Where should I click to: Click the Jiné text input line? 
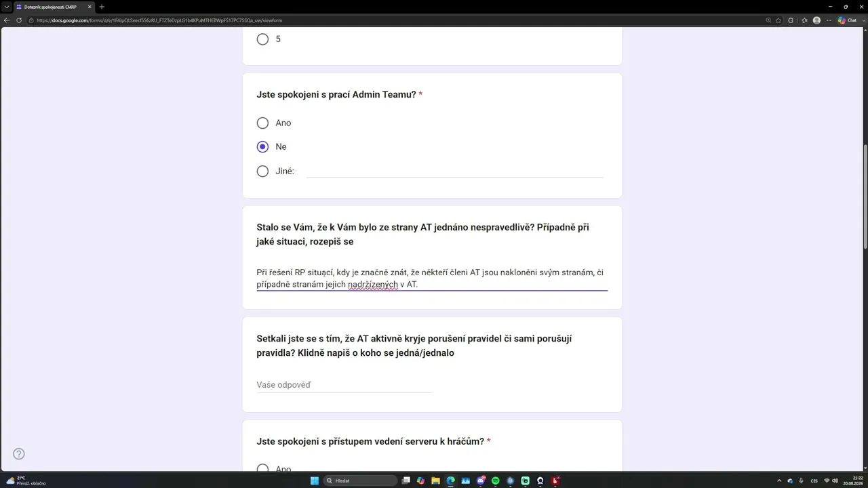[455, 171]
